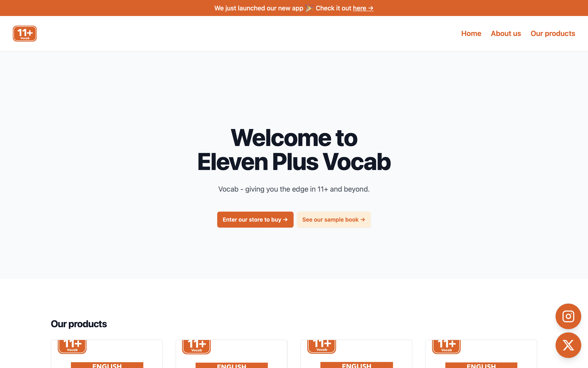Click Home navigation menu item
The width and height of the screenshot is (588, 368).
click(x=471, y=33)
